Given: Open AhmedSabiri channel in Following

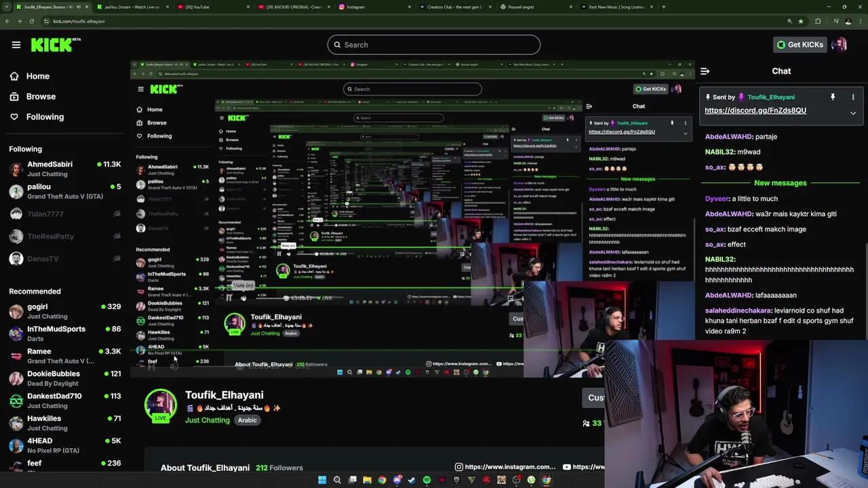Looking at the screenshot, I should [66, 169].
